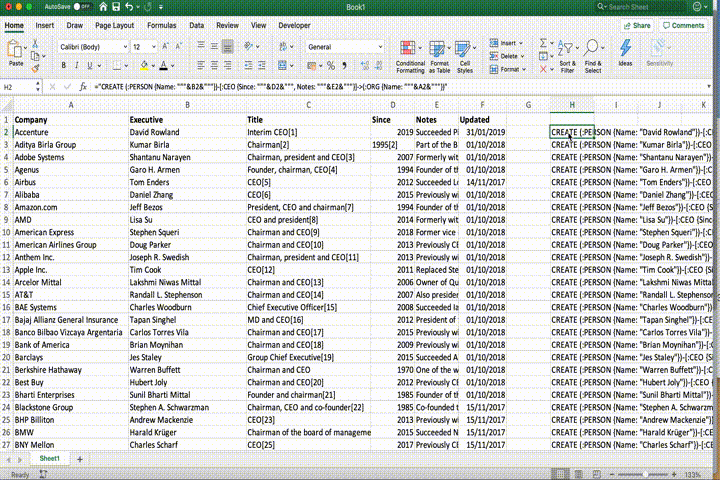Click the Clear eraser icon
This screenshot has height=480, width=720.
coord(543,69)
